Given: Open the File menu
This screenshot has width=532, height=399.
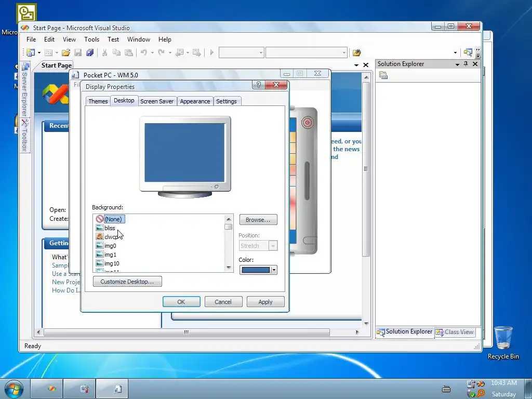Looking at the screenshot, I should pyautogui.click(x=31, y=39).
